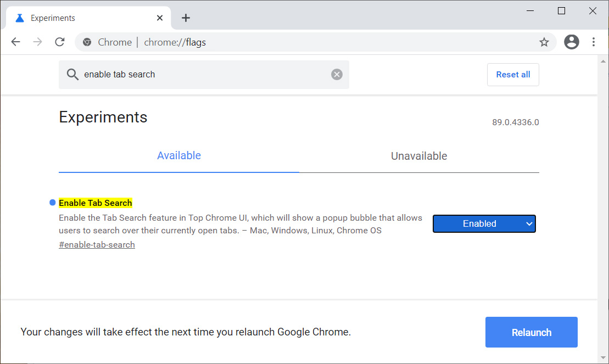Screen dimensions: 609x364
Task: Click the Tab Search flag description text
Action: [x=241, y=224]
